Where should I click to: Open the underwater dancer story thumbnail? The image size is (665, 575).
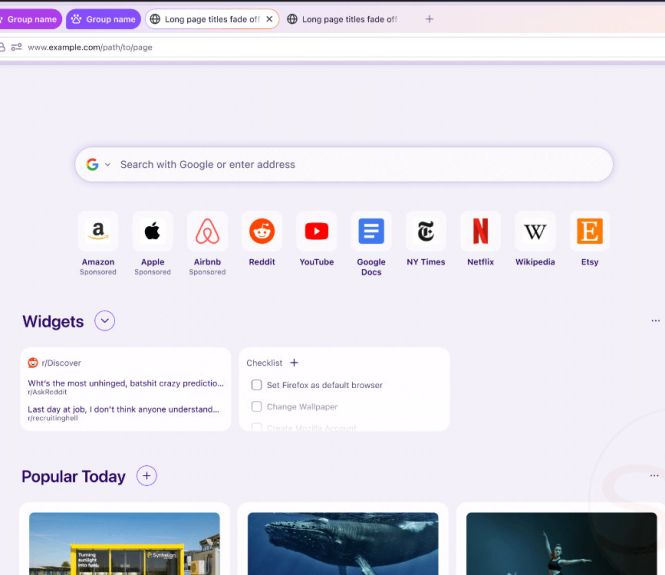click(x=562, y=544)
